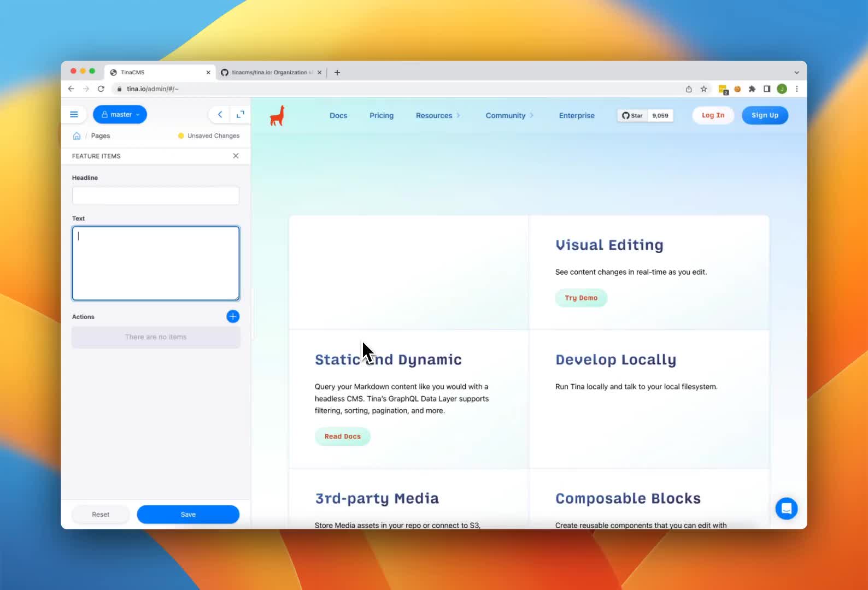Expand the Community menu

point(509,115)
